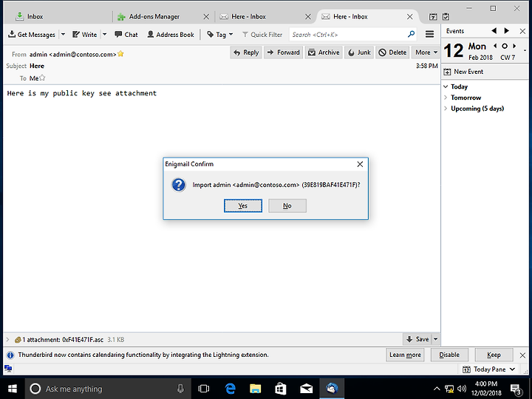Click the star next to sender admin
Viewport: 532px width, 399px height.
tap(120, 54)
